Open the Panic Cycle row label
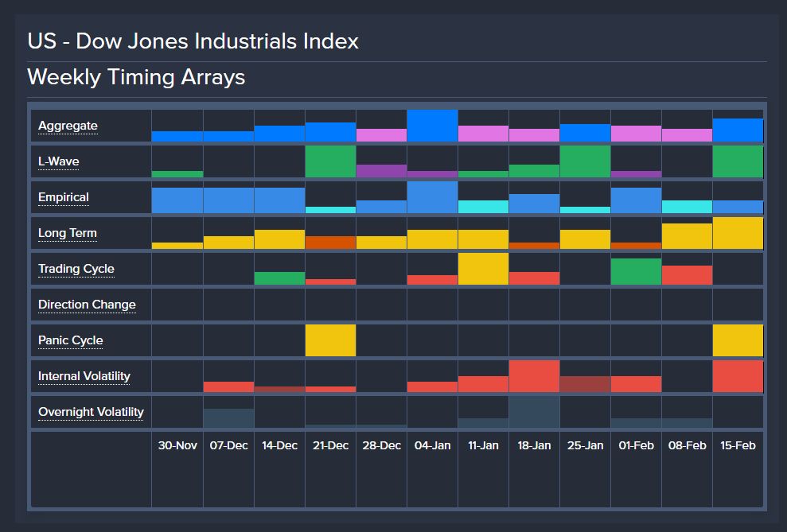The width and height of the screenshot is (787, 532). pyautogui.click(x=70, y=340)
